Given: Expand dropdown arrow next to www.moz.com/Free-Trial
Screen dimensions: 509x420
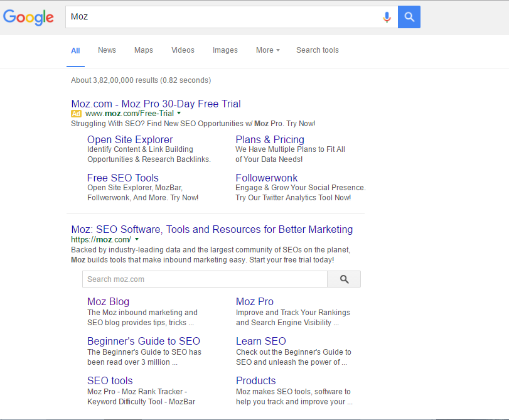Looking at the screenshot, I should click(x=179, y=113).
